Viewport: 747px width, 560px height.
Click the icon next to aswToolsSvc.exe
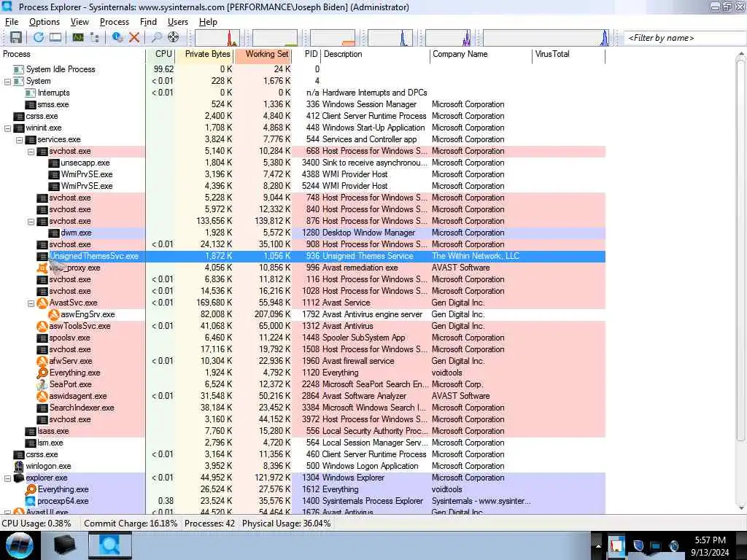42,326
